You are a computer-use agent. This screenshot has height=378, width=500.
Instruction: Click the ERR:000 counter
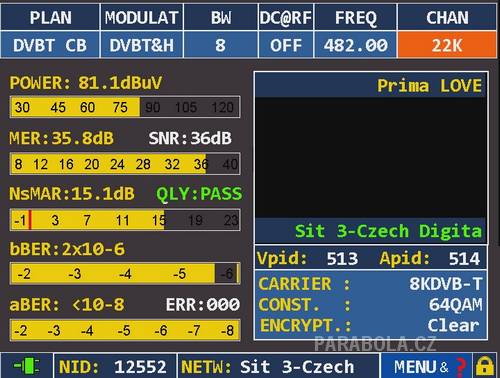[x=203, y=305]
